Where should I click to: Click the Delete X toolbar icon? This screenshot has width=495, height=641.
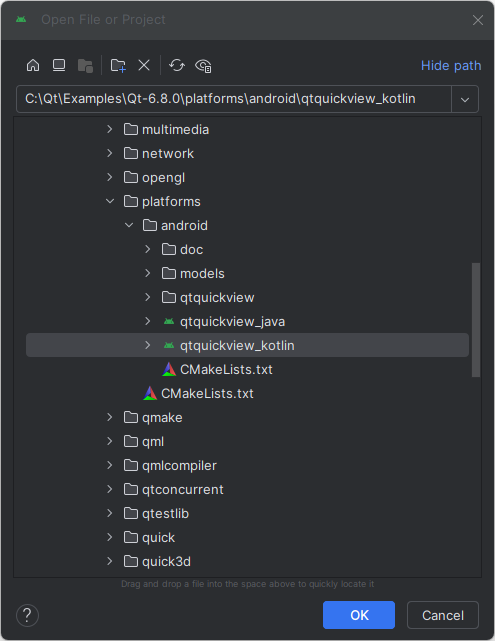coord(144,65)
